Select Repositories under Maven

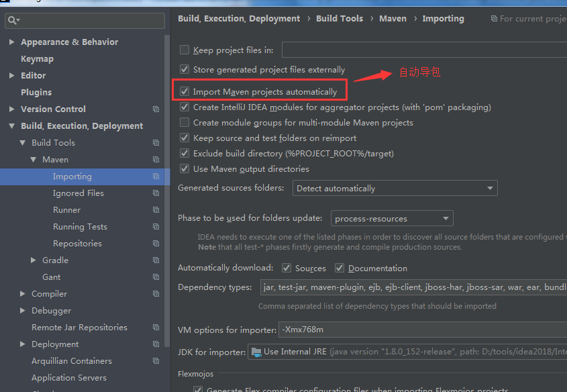[77, 244]
